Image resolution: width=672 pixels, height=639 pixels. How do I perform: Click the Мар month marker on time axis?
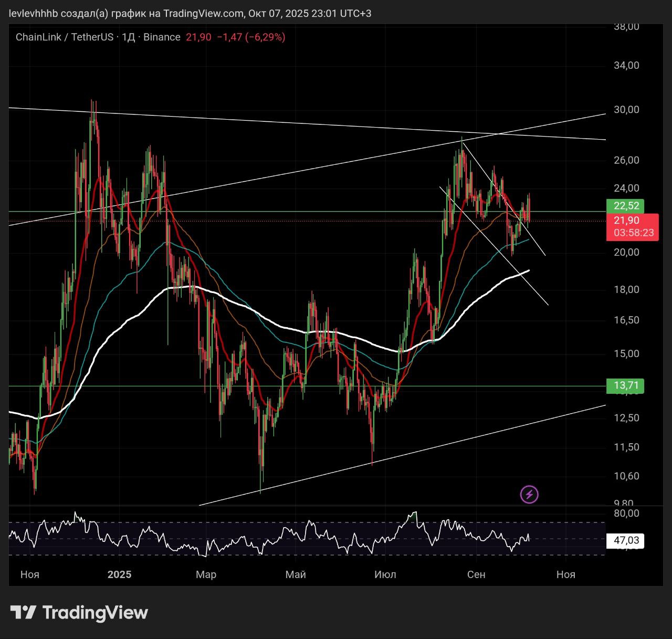click(206, 574)
